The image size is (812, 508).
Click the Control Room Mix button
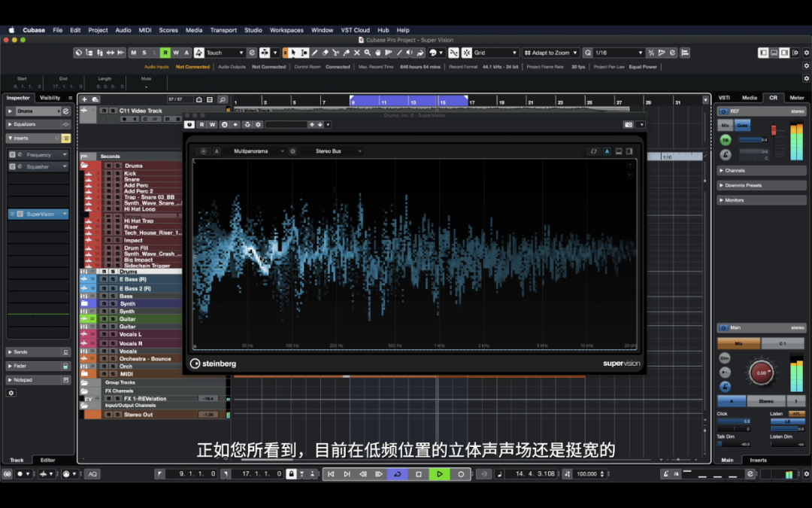(x=739, y=343)
